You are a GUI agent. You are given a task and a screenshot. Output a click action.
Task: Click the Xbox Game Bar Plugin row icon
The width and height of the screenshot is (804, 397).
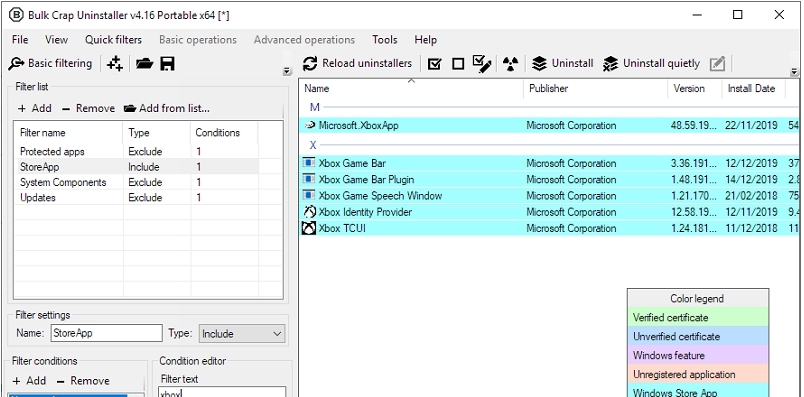coord(309,180)
